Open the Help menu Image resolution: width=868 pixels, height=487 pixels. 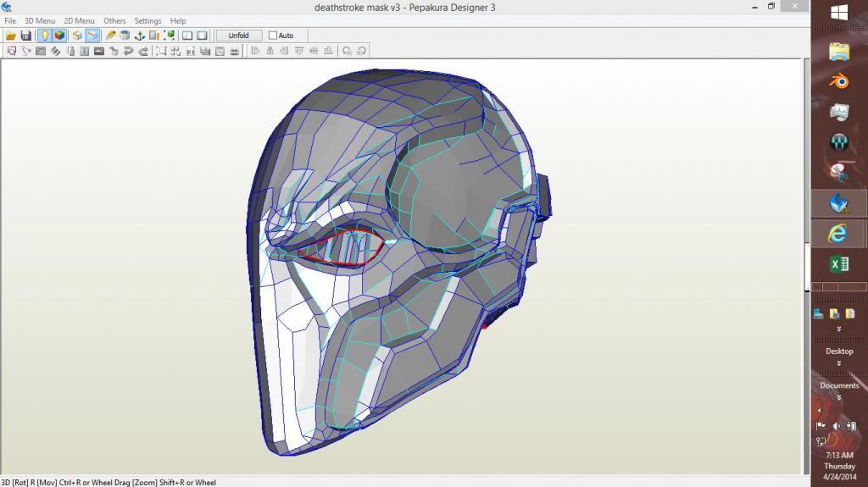[178, 20]
